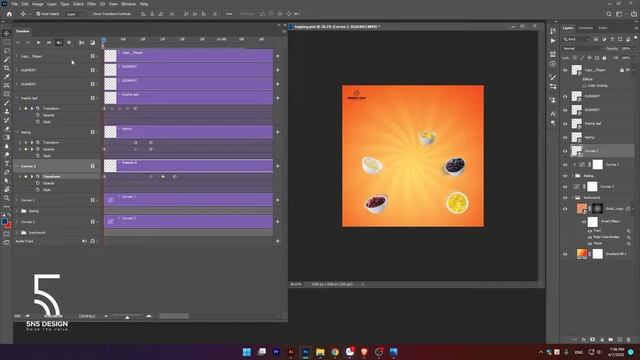The image size is (640, 360).
Task: Collapse the Curves 2 timeline track
Action: coord(17,166)
